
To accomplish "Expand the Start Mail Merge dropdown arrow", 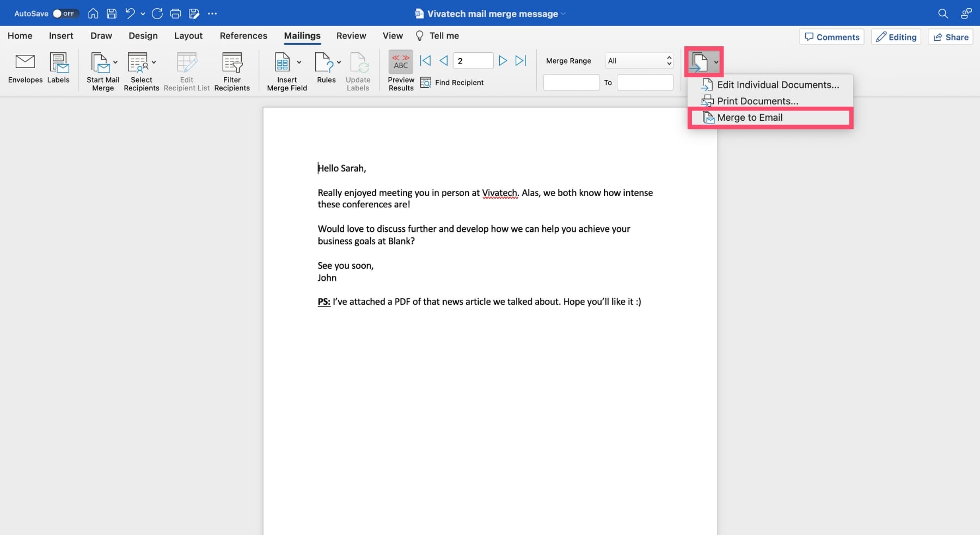I will [x=115, y=63].
